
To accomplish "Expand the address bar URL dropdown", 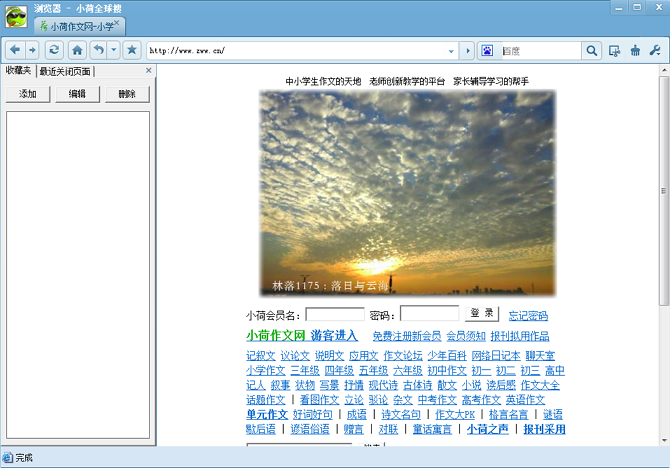I will coord(451,51).
